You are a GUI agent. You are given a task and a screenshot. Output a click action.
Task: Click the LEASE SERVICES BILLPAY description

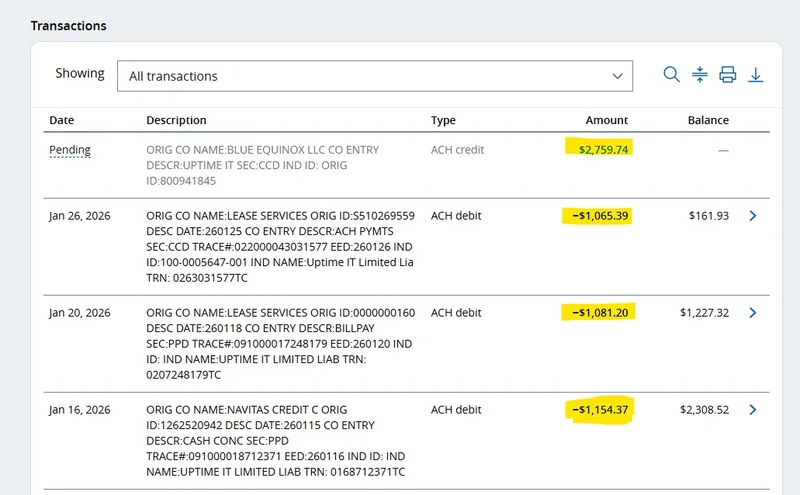[x=281, y=344]
